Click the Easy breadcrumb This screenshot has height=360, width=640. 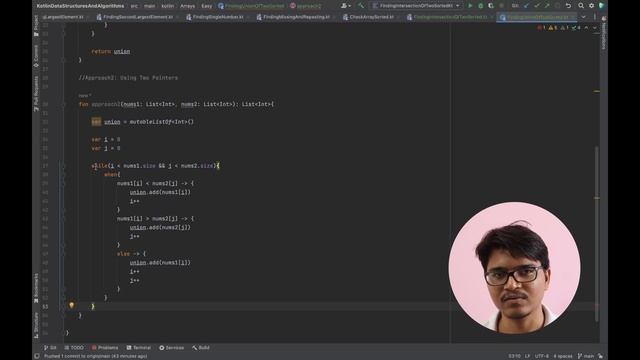point(207,6)
